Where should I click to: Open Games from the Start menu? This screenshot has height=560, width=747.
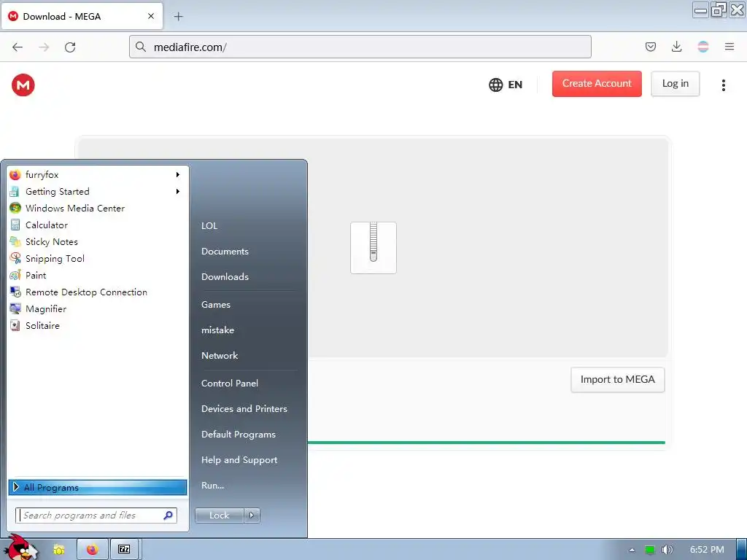point(216,305)
